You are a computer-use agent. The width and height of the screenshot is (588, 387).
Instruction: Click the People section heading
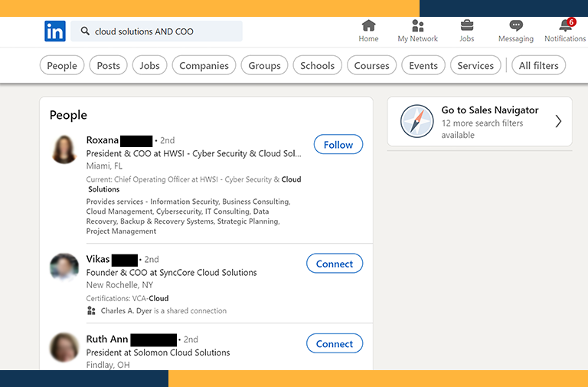tap(68, 115)
